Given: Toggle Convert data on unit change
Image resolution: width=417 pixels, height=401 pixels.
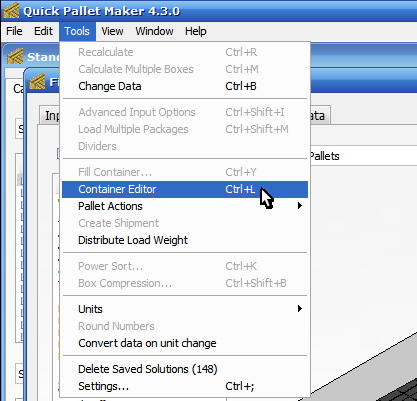Looking at the screenshot, I should click(185, 343).
